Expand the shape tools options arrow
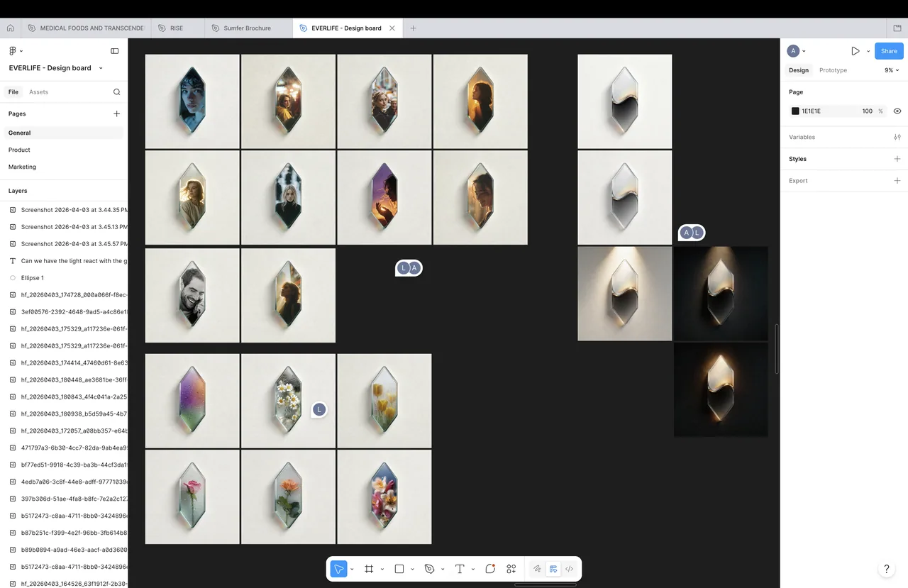Screen dimensions: 908x588 [412, 570]
